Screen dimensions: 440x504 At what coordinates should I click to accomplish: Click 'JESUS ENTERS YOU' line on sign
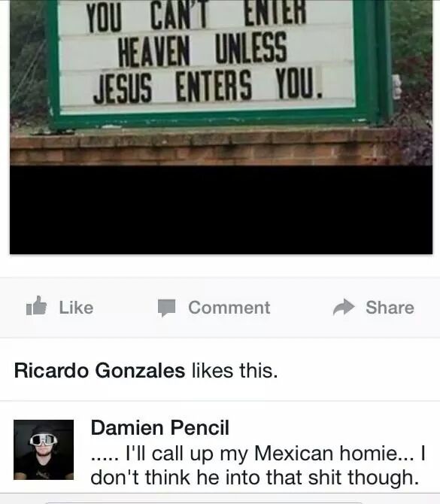(x=208, y=87)
